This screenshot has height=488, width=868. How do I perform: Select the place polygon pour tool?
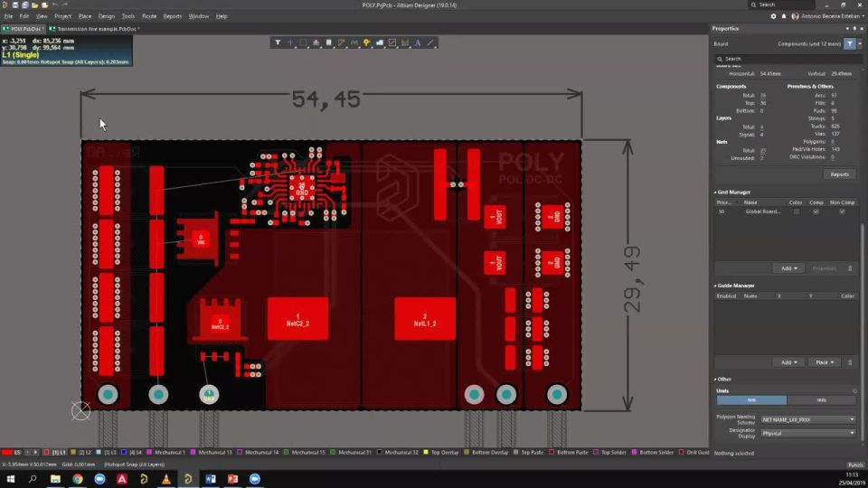pyautogui.click(x=379, y=42)
